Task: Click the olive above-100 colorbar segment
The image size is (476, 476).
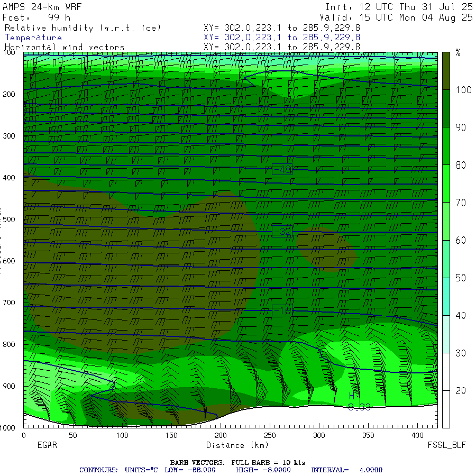Action: click(x=446, y=71)
